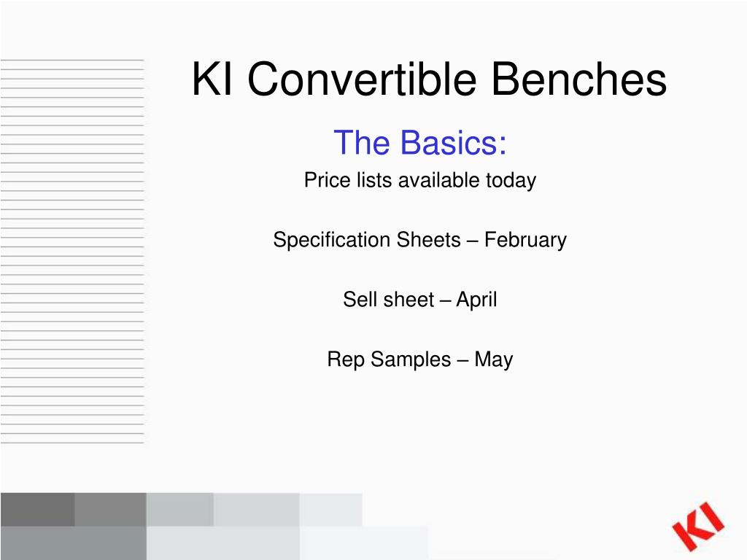The height and width of the screenshot is (560, 747).
Task: Select the "KI Convertible Benches" title
Action: click(429, 79)
